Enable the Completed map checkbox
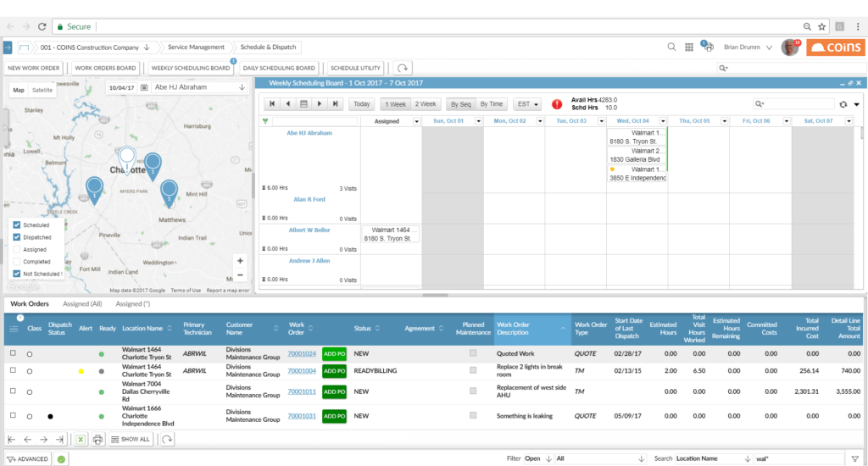 (17, 261)
